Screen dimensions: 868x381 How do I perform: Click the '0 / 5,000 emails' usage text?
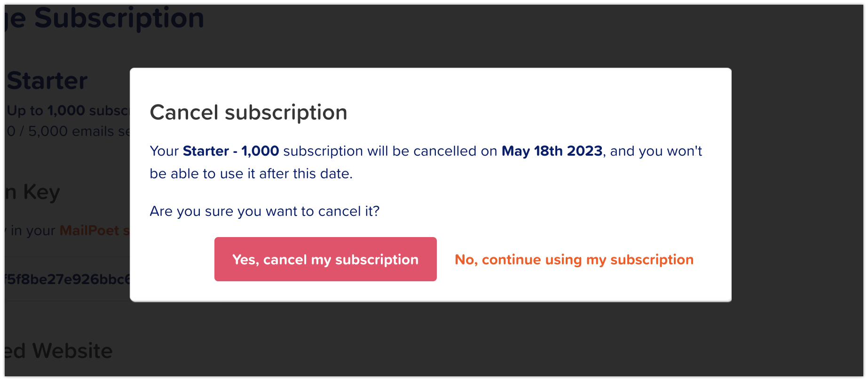pos(69,131)
